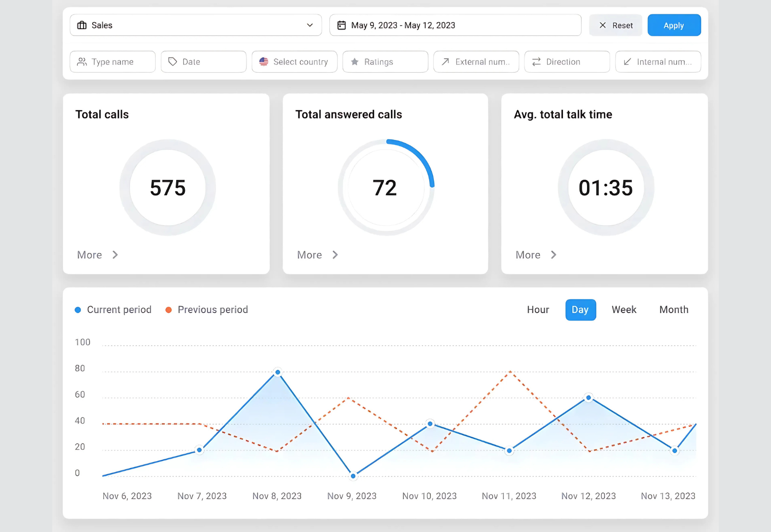
Task: Click the US flag icon in Select country
Action: tap(264, 61)
